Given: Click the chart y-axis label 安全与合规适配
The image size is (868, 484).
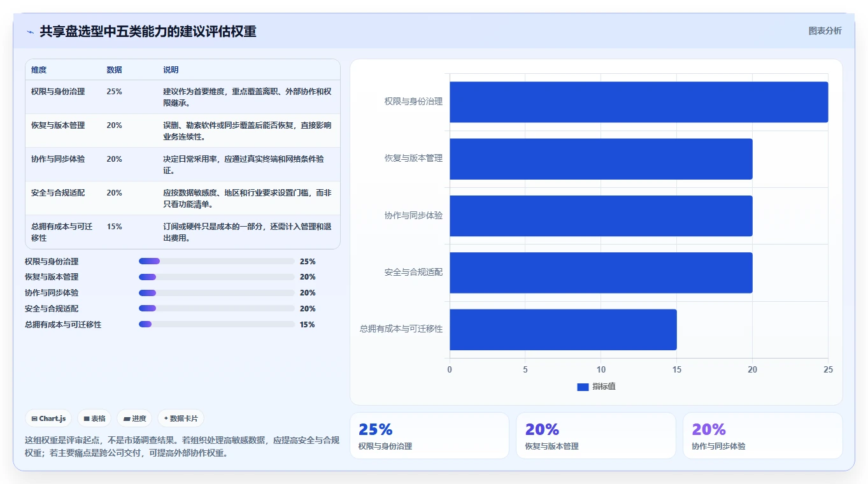Looking at the screenshot, I should (x=413, y=272).
